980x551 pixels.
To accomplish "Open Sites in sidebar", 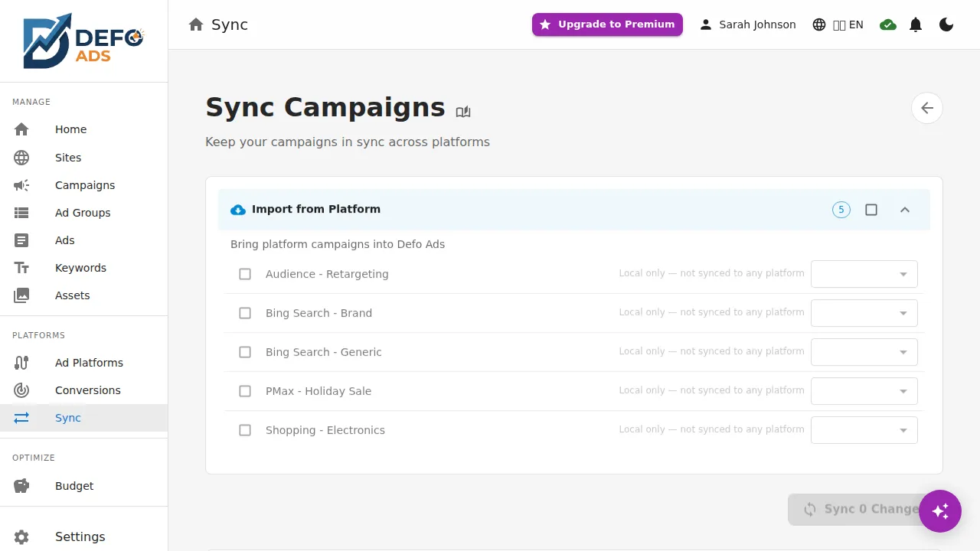I will click(84, 158).
